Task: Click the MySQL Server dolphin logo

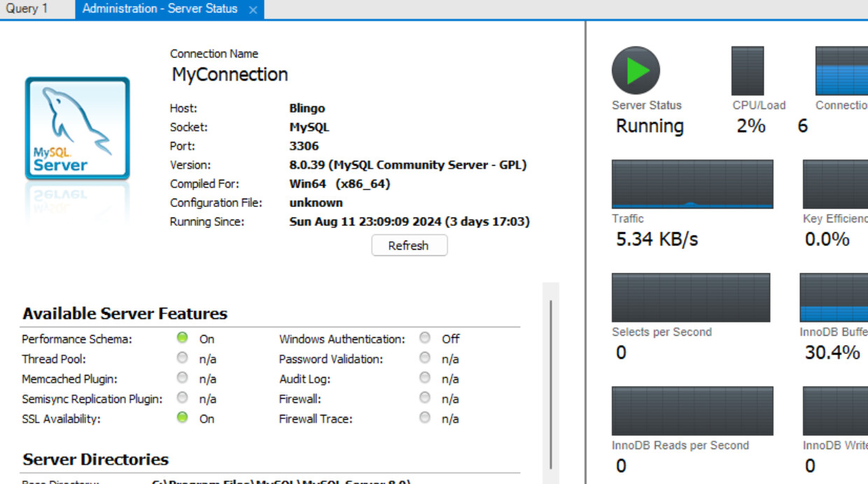Action: click(78, 129)
